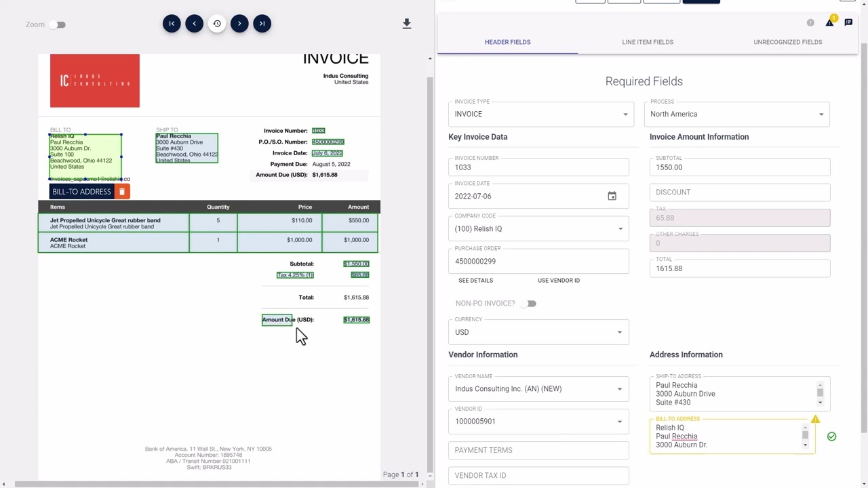Screen dimensions: 868x488
Task: Click the highlighted $65.88 tax value
Action: (360, 275)
